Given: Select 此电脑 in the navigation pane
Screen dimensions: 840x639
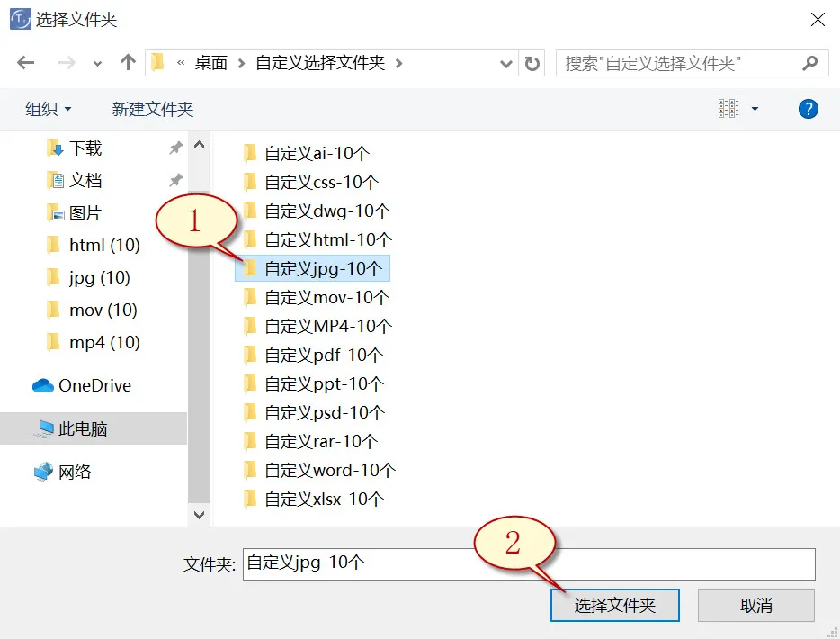Looking at the screenshot, I should point(80,428).
